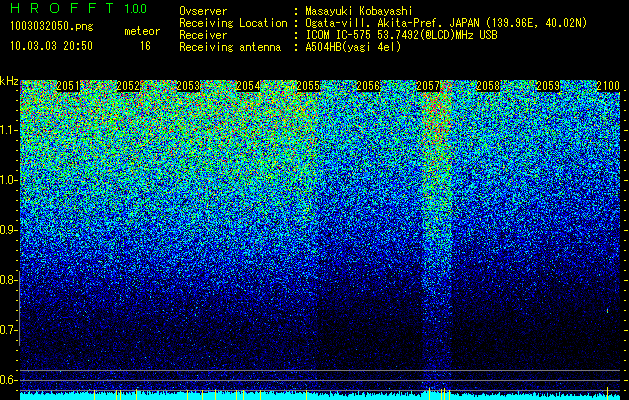Click the 1.0 kHz frequency label
This screenshot has height=400, width=629.
click(x=8, y=180)
